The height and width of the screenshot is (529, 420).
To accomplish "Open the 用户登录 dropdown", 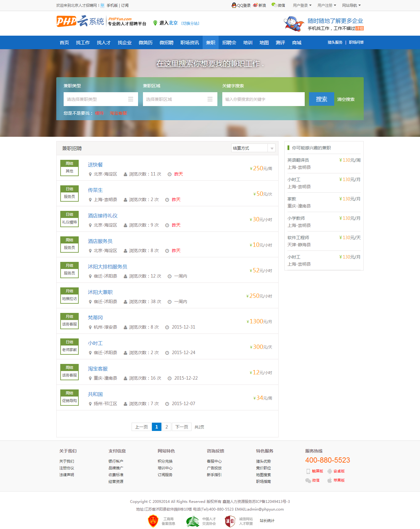I will point(302,5).
